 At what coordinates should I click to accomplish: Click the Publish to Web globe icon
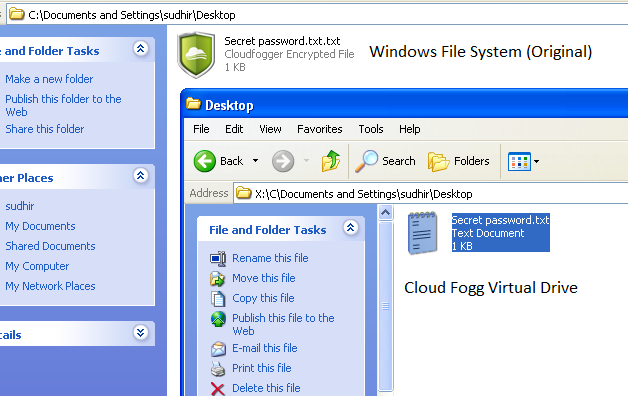[218, 319]
